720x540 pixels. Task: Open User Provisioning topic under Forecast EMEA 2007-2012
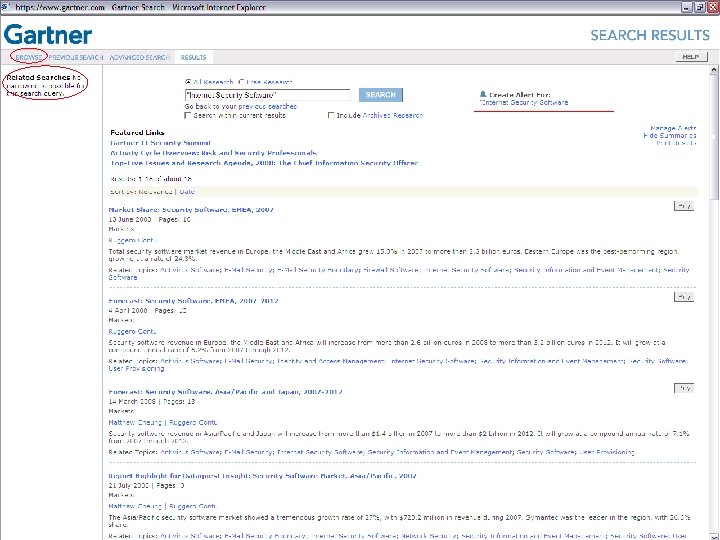tap(136, 368)
